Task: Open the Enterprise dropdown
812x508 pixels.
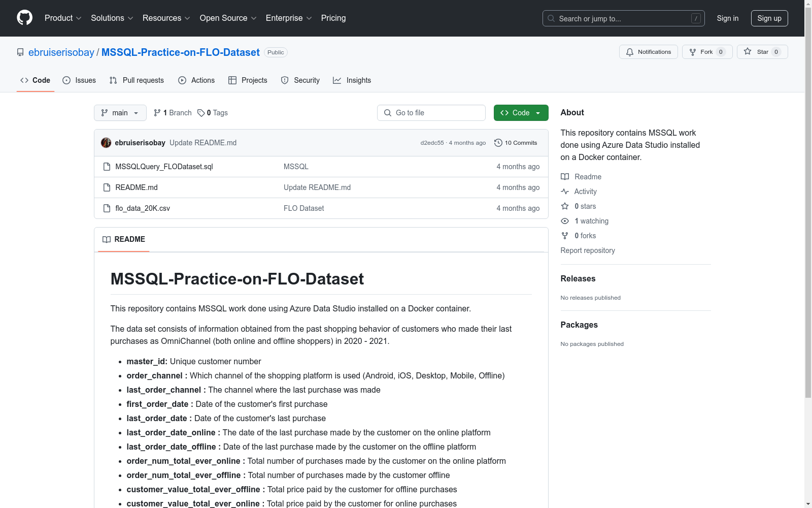Action: point(289,18)
